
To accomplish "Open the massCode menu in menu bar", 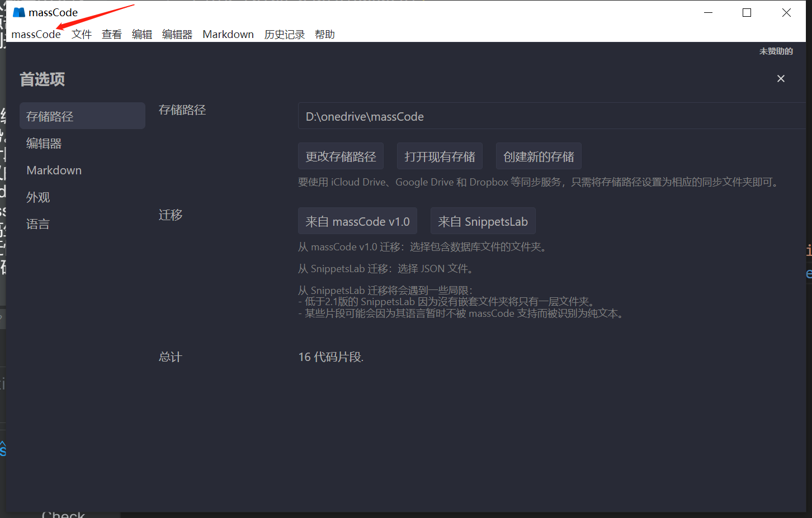I will [36, 34].
